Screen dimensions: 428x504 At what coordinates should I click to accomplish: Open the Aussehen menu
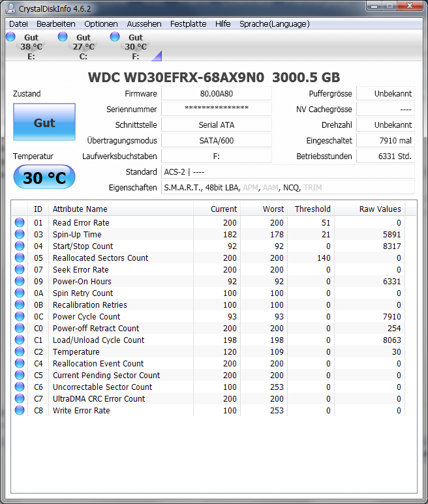coord(144,23)
